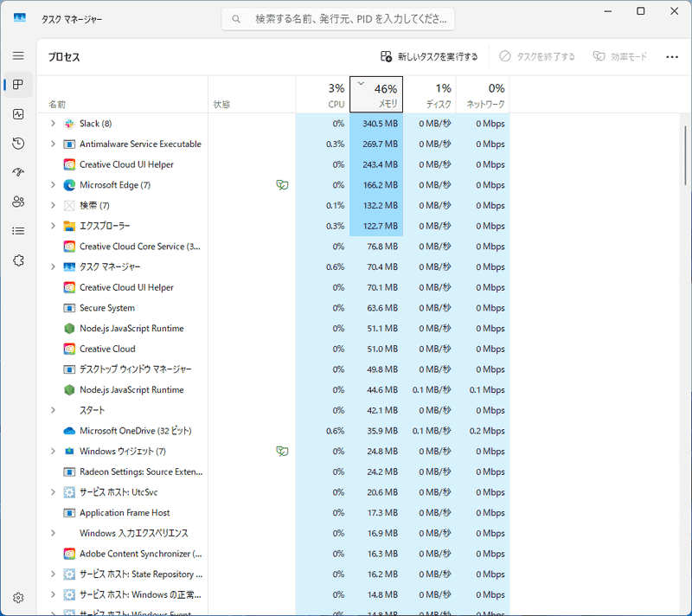Select the Radeon Settings: Source Extension row
692x616 pixels.
point(273,472)
